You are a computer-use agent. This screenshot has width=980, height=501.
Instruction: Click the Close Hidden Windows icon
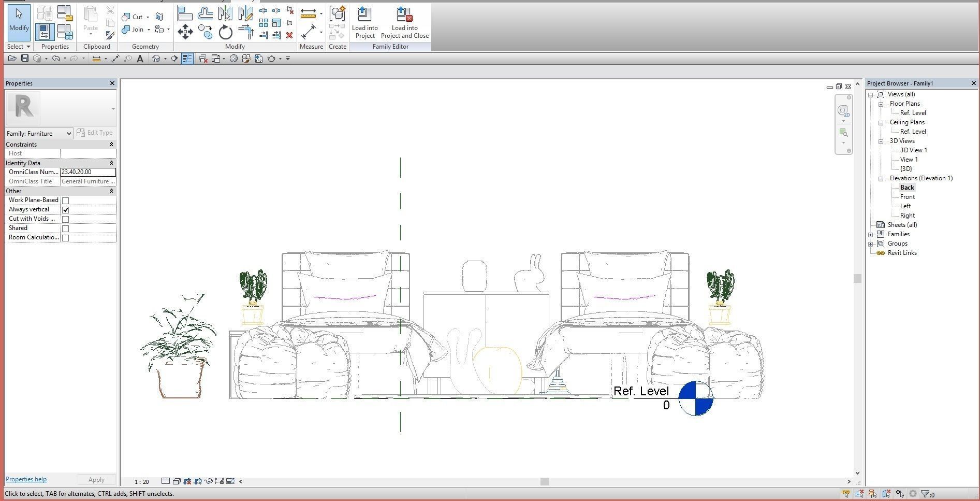tap(203, 59)
